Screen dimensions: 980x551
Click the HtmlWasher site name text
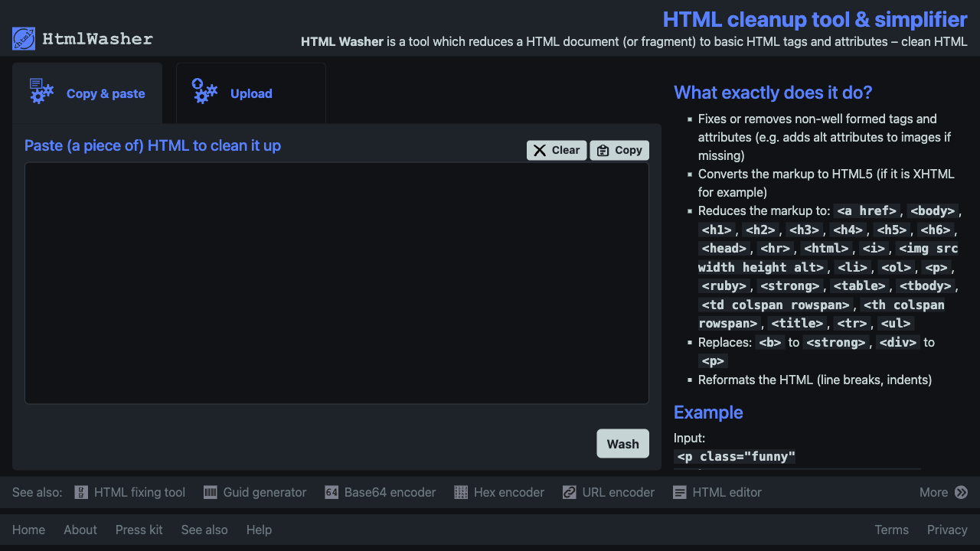coord(97,39)
